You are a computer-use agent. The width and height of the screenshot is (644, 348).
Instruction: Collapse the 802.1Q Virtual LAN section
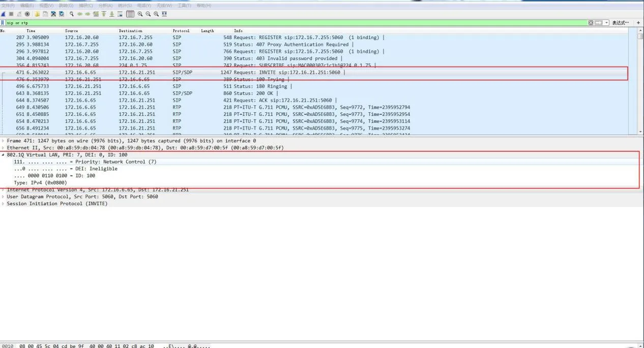3,154
